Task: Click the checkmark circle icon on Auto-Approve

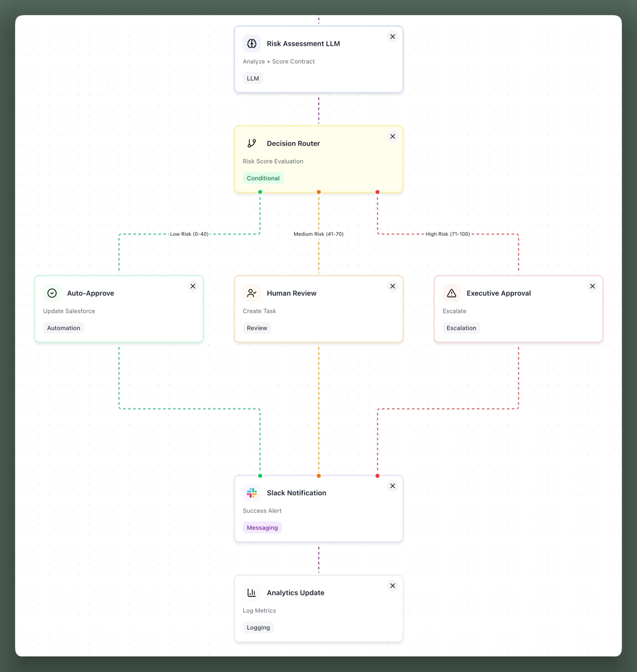Action: (52, 293)
